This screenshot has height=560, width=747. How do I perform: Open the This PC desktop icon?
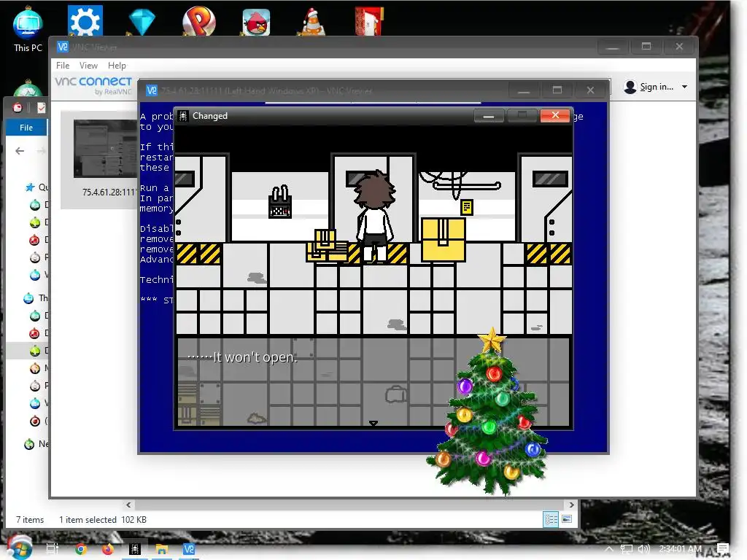tap(28, 29)
